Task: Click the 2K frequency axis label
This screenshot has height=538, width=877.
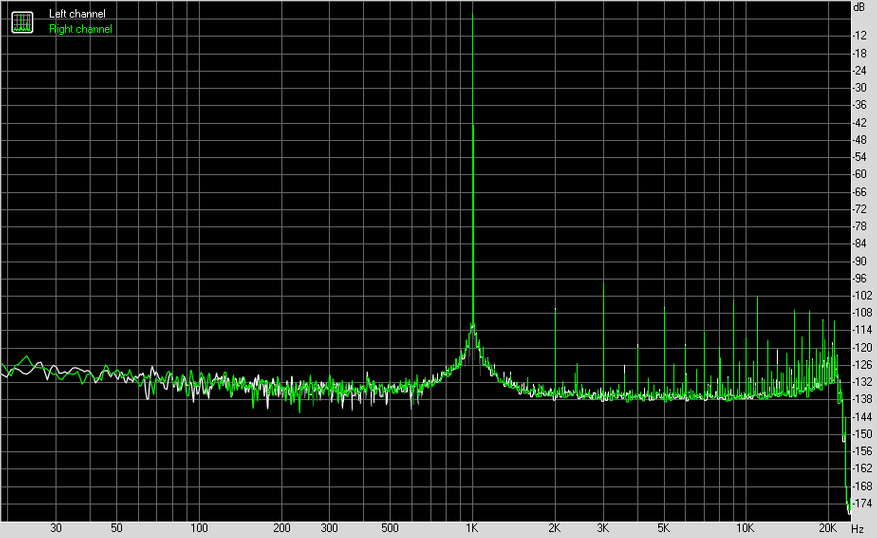Action: click(x=554, y=528)
